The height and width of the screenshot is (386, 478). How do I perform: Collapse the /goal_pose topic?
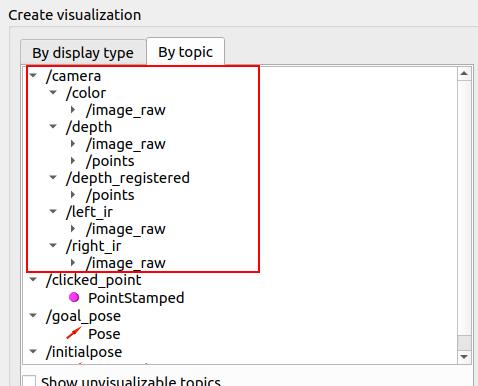point(33,315)
